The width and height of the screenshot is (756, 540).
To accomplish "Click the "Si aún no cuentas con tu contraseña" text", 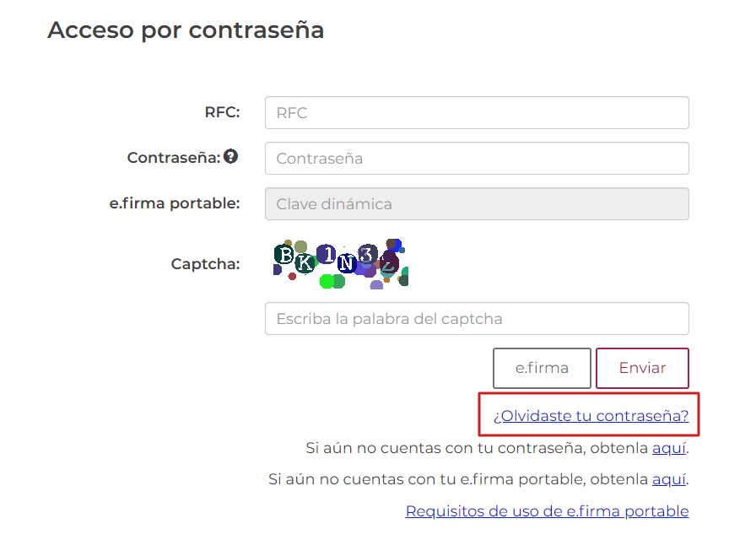I will [477, 448].
